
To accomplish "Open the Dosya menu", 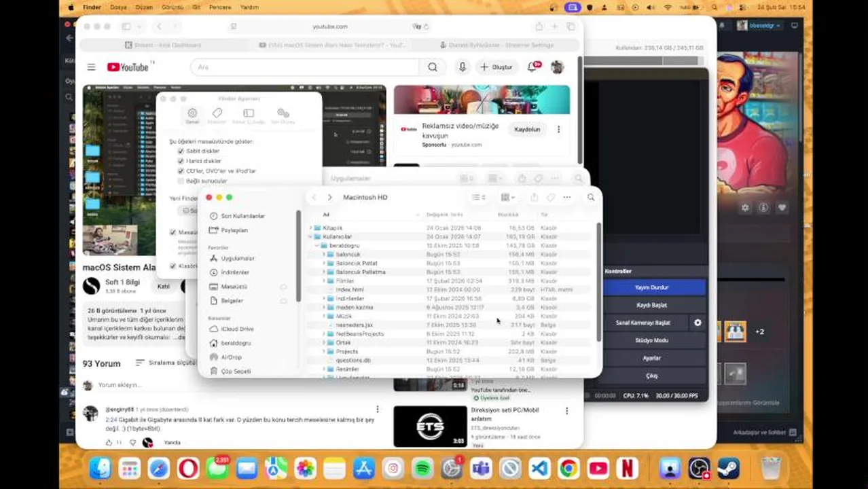I will [118, 7].
